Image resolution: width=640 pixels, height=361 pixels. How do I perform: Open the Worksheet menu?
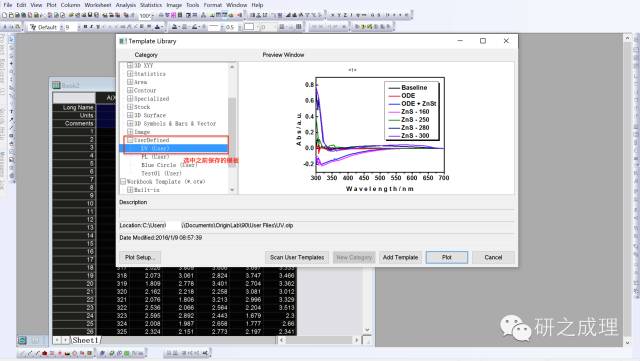(98, 5)
